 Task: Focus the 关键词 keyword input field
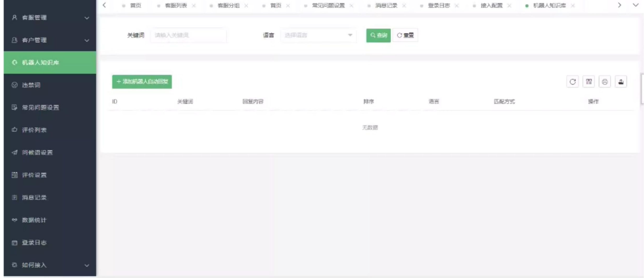(x=188, y=35)
